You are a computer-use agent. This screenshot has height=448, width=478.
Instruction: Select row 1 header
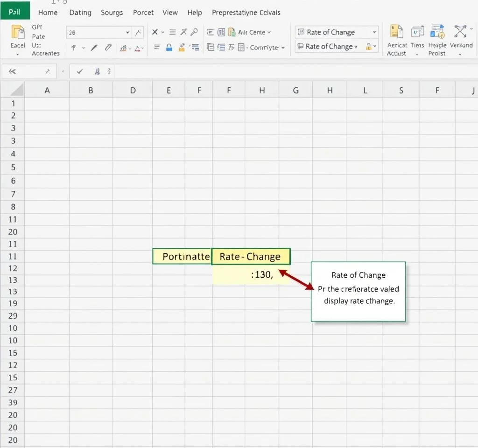13,104
